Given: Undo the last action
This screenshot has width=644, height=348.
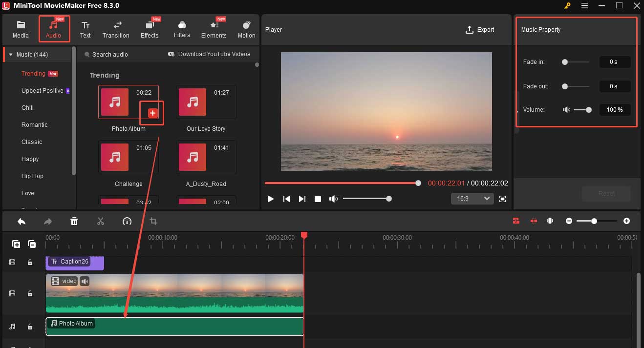Looking at the screenshot, I should pyautogui.click(x=21, y=221).
